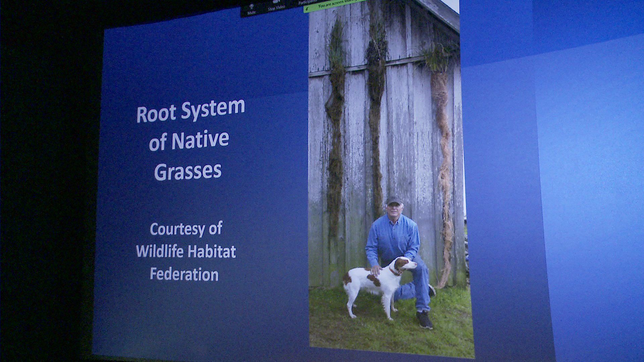Image resolution: width=644 pixels, height=362 pixels.
Task: Open the Participants panel
Action: (307, 3)
